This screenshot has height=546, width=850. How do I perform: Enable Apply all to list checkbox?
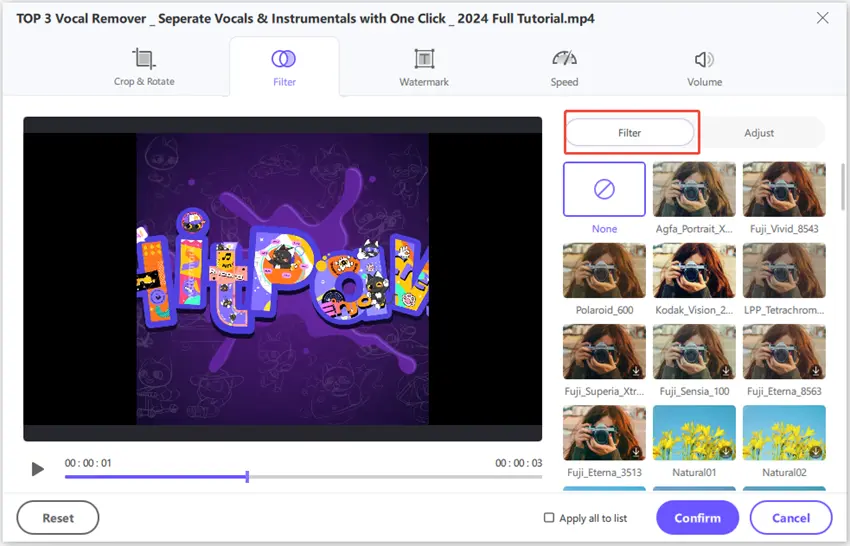pyautogui.click(x=549, y=518)
